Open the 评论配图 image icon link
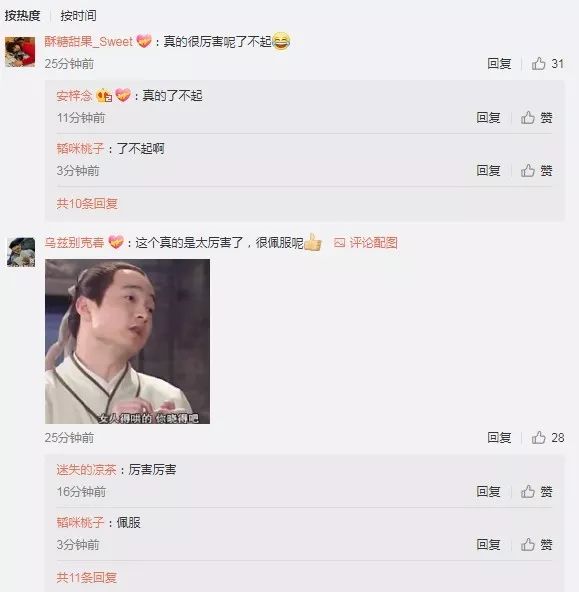This screenshot has height=592, width=579. pos(365,242)
